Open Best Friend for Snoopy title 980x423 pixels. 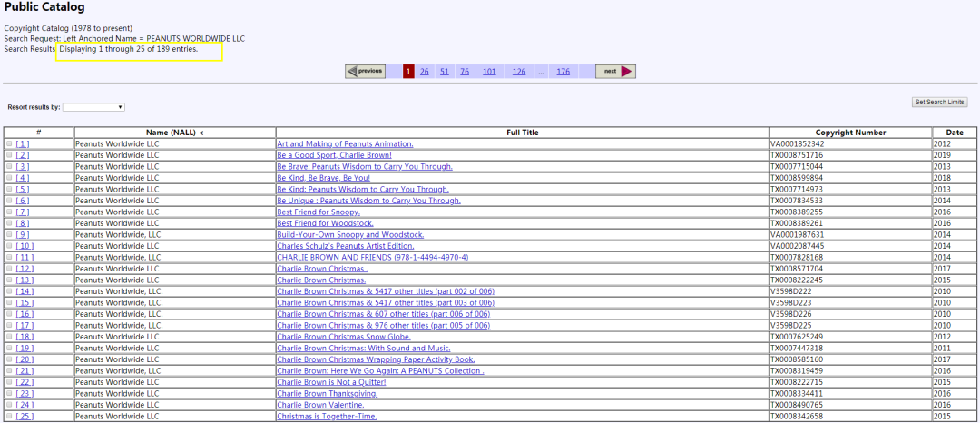pos(318,211)
